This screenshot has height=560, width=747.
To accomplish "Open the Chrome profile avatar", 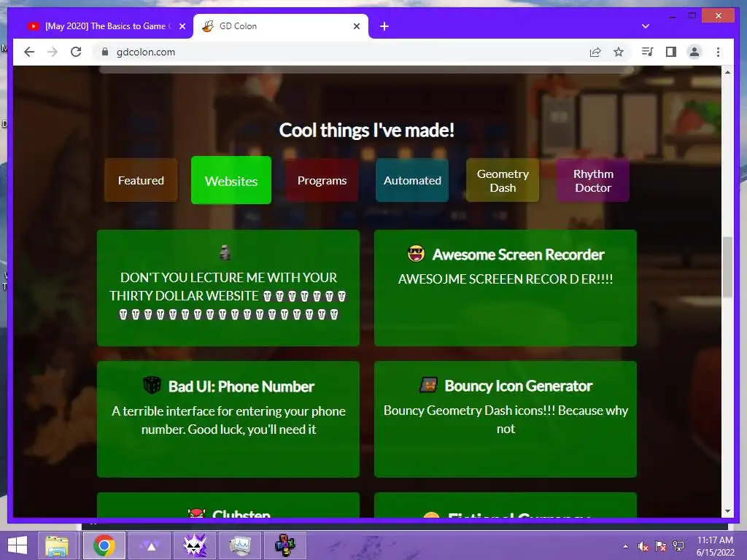I will coord(694,52).
